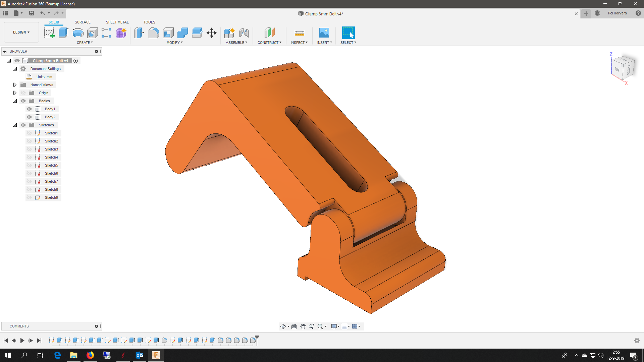The image size is (644, 362).
Task: Click Units: mm setting
Action: (x=44, y=77)
